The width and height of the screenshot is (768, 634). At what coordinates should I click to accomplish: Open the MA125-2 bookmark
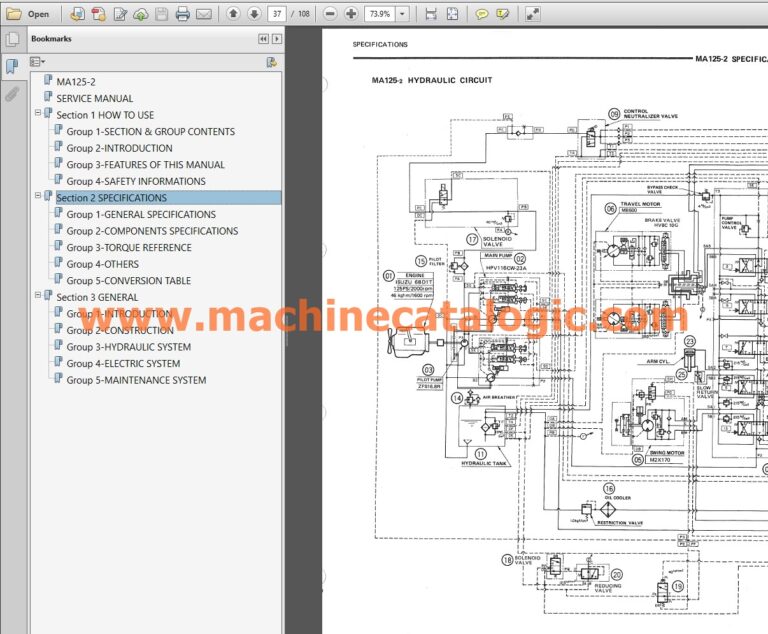(x=76, y=82)
